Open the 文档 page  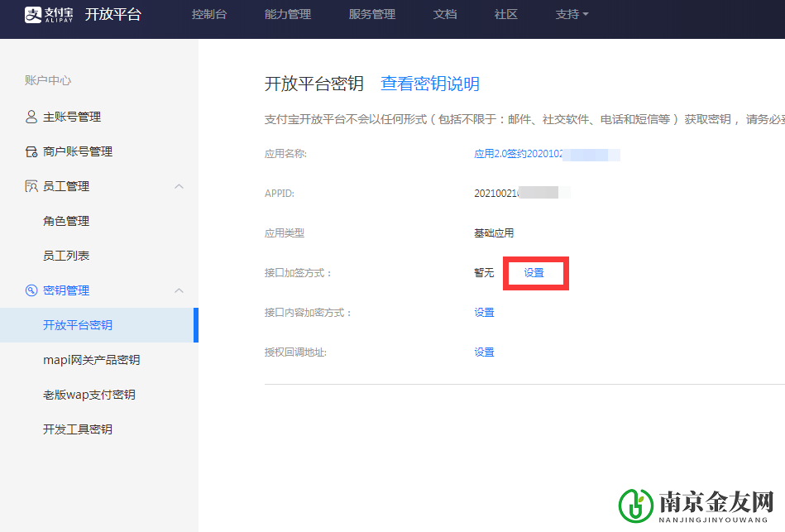pyautogui.click(x=445, y=14)
